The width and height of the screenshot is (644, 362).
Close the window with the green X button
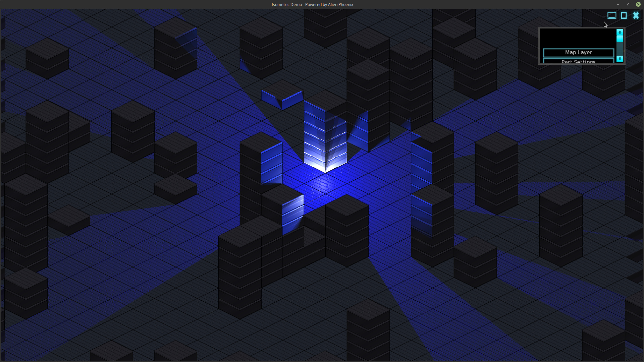pyautogui.click(x=638, y=4)
